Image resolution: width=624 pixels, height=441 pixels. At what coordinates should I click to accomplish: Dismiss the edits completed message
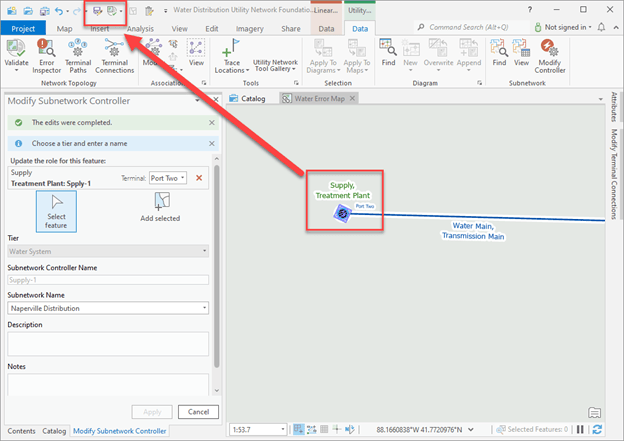point(212,123)
